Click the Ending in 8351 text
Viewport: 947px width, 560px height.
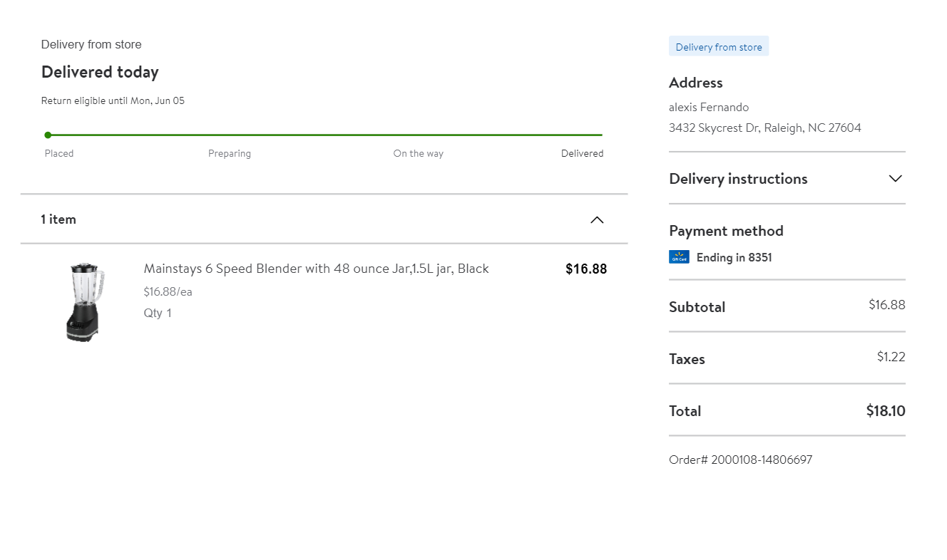[734, 257]
